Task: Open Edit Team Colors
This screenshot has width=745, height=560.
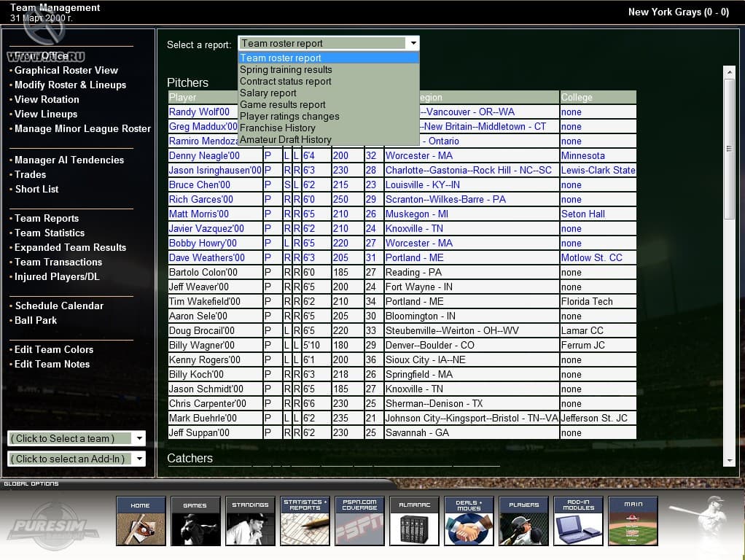Action: [x=54, y=349]
